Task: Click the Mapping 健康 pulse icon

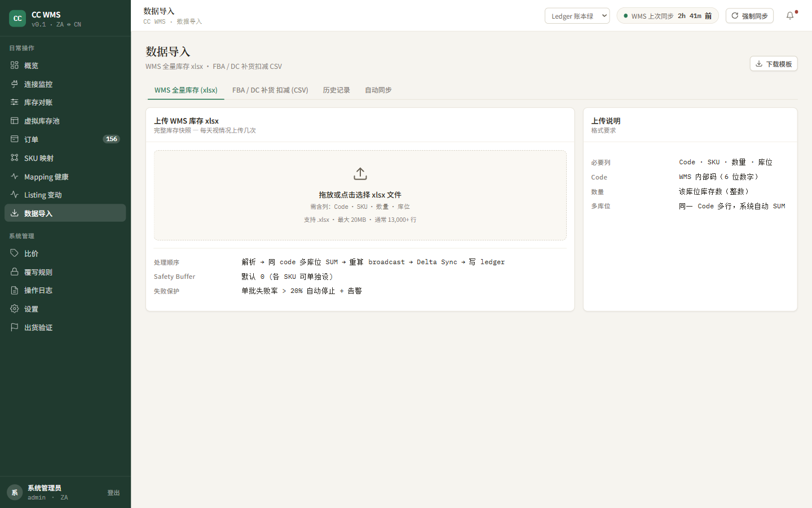Action: pos(15,177)
